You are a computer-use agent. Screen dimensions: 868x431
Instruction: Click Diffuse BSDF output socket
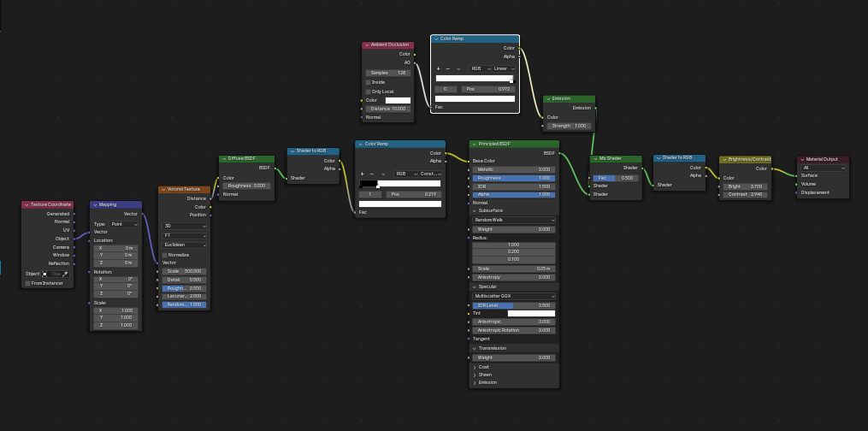coord(275,168)
